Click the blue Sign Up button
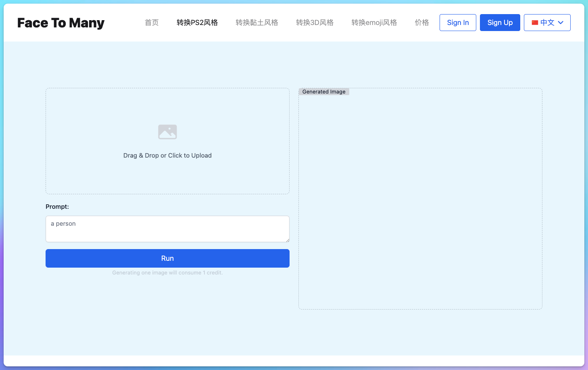 point(500,23)
